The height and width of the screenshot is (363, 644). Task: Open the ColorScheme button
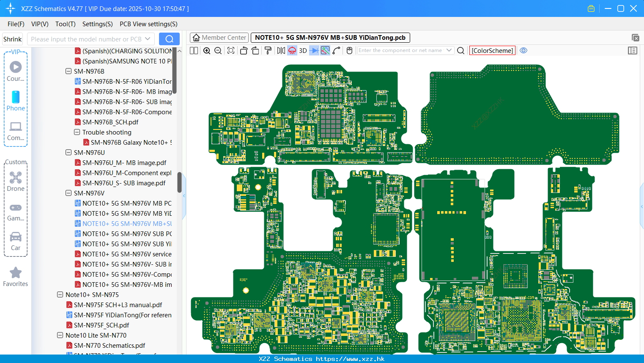tap(492, 50)
